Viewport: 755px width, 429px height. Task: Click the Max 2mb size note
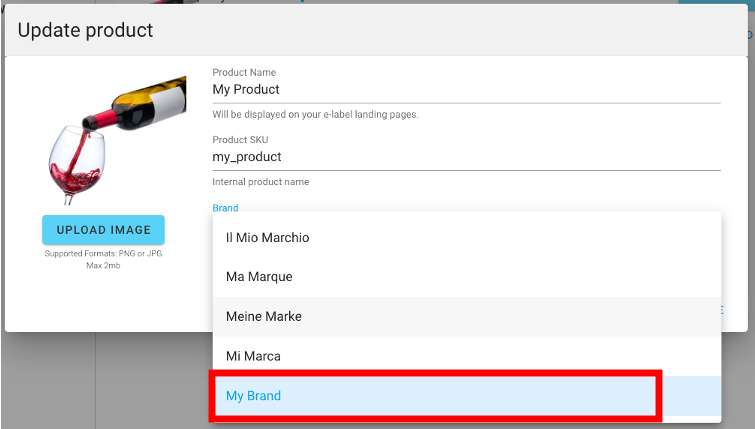click(x=103, y=266)
